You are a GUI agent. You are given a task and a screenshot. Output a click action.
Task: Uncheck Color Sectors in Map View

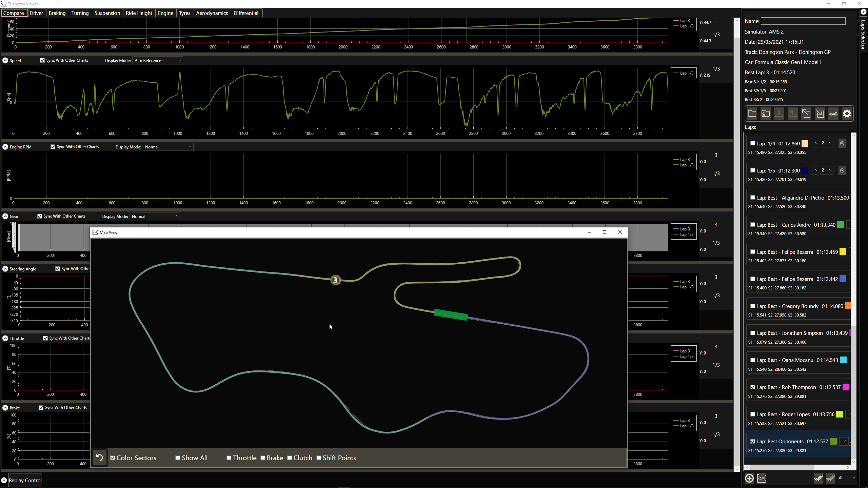[113, 457]
